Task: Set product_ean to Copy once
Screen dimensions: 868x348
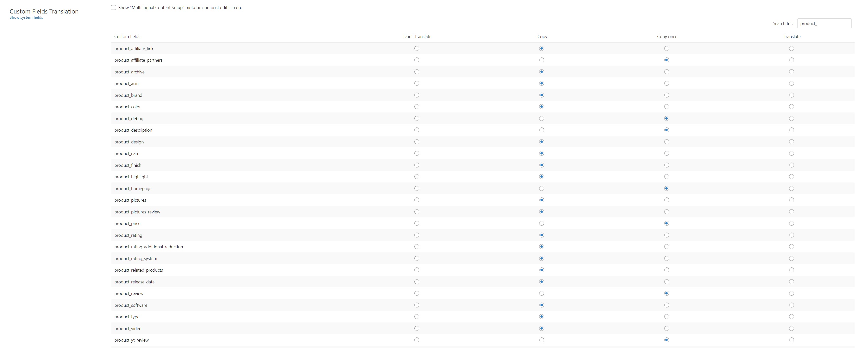Action: [x=666, y=153]
